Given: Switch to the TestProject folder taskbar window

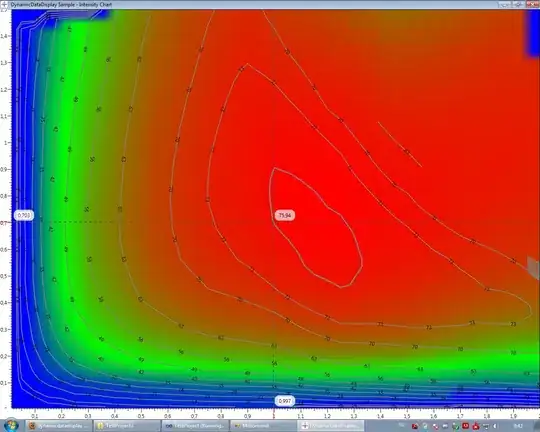Looking at the screenshot, I should coord(127,426).
